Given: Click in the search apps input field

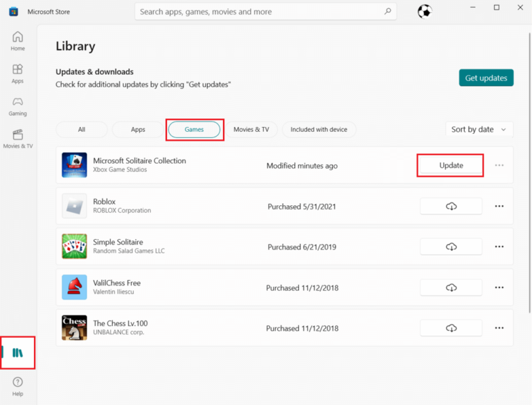Looking at the screenshot, I should [260, 12].
